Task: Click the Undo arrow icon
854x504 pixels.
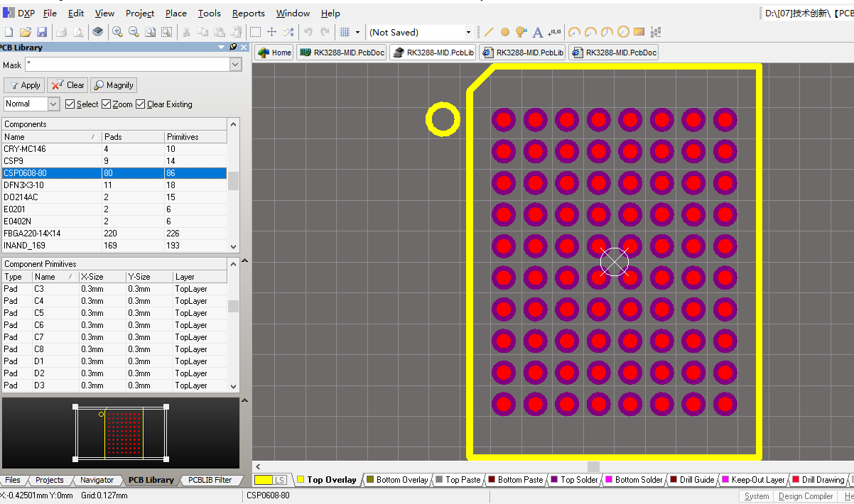Action: [308, 32]
